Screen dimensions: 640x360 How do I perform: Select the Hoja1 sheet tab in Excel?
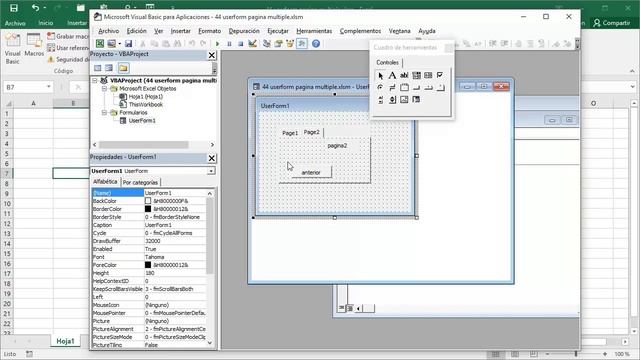(65, 341)
